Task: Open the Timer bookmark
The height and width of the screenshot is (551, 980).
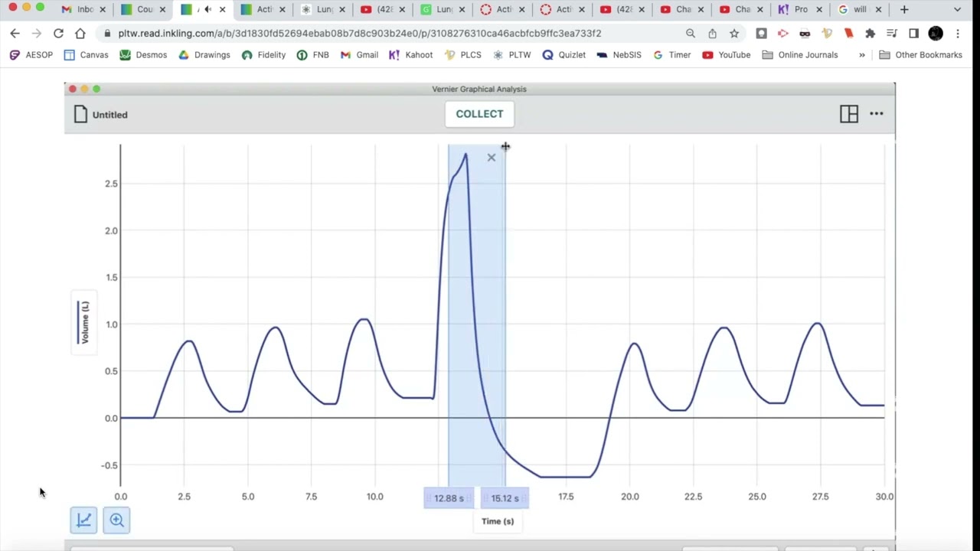Action: click(x=671, y=55)
